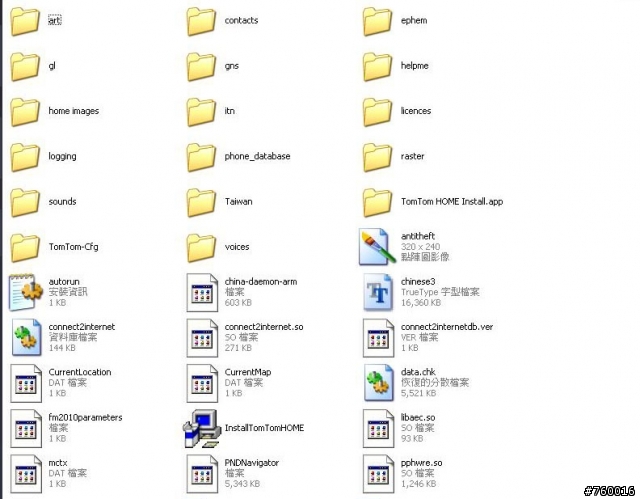
Task: Select the connect2internetdb.ver file icon
Action: click(378, 338)
